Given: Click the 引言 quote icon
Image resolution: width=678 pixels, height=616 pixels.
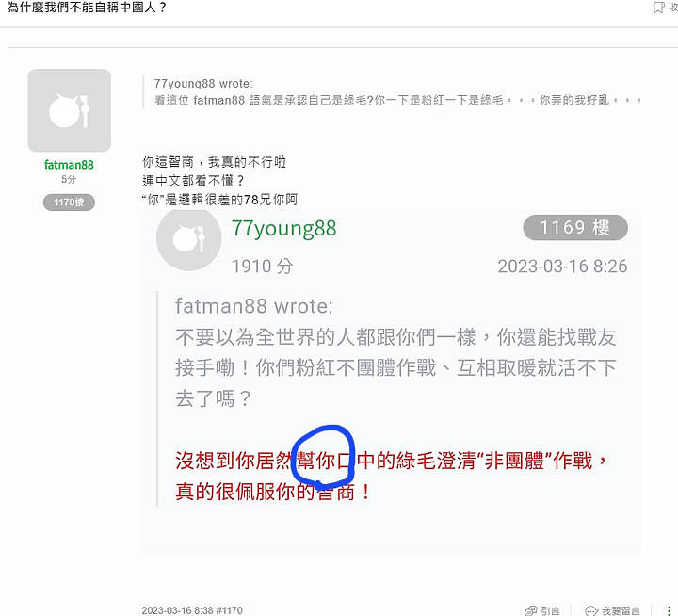Looking at the screenshot, I should tap(530, 610).
